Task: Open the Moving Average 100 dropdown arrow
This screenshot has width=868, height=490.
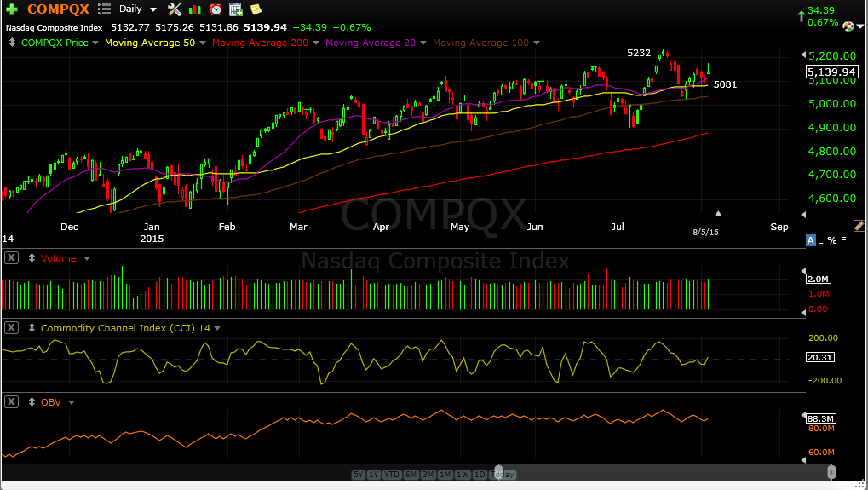Action: 537,43
